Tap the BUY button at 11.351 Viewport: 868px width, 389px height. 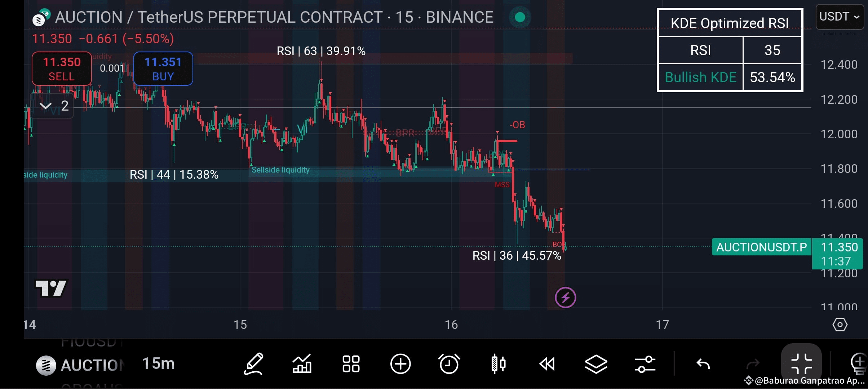coord(163,68)
